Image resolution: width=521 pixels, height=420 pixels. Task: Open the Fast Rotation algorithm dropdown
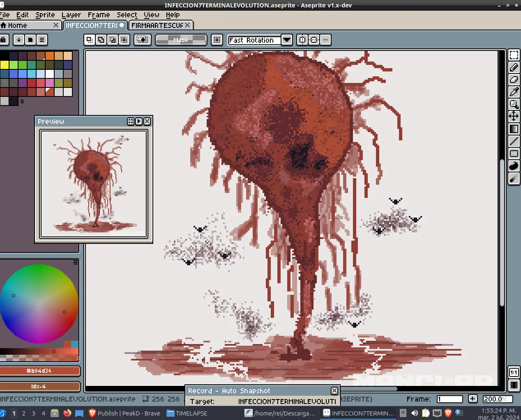coord(287,40)
